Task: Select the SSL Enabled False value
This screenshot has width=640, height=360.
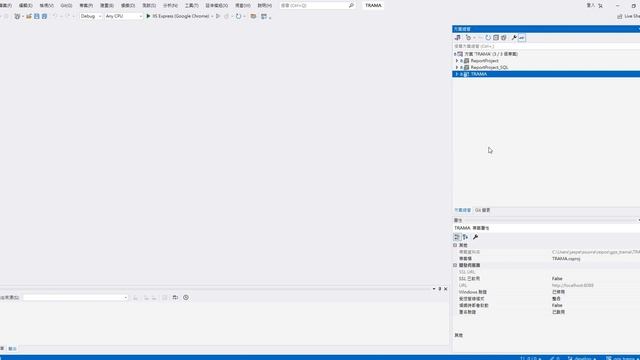Action: coord(557,278)
